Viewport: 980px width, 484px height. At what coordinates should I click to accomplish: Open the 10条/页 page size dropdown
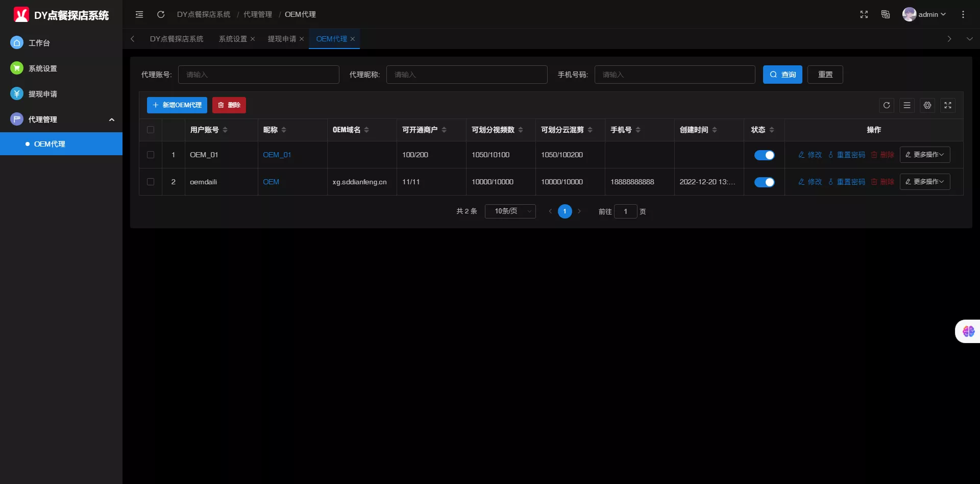tap(510, 211)
